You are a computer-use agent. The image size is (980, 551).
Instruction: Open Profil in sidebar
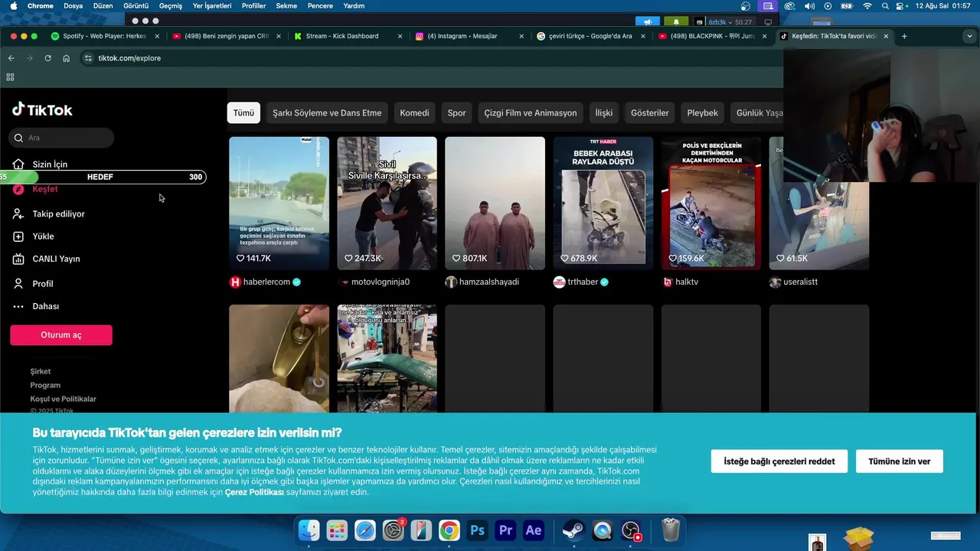click(x=33, y=284)
